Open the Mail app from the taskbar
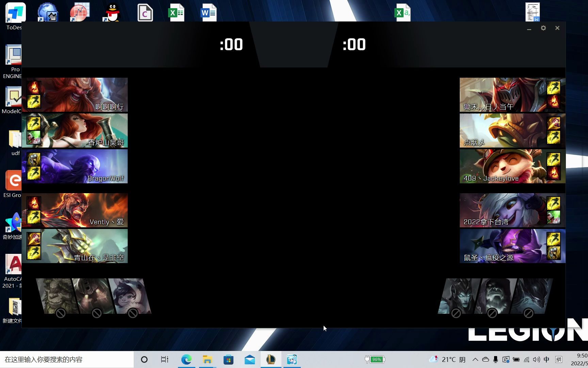The image size is (588, 368). point(250,359)
